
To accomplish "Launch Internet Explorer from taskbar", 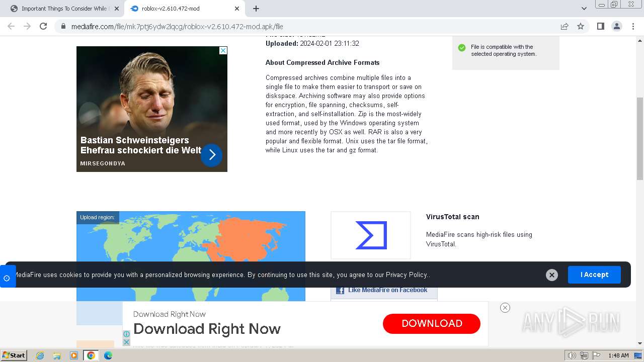I will (40, 355).
